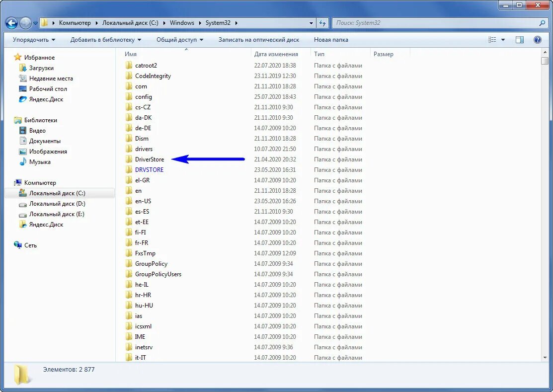Click the vertical scrollbar up arrow
The width and height of the screenshot is (553, 392).
[545, 53]
